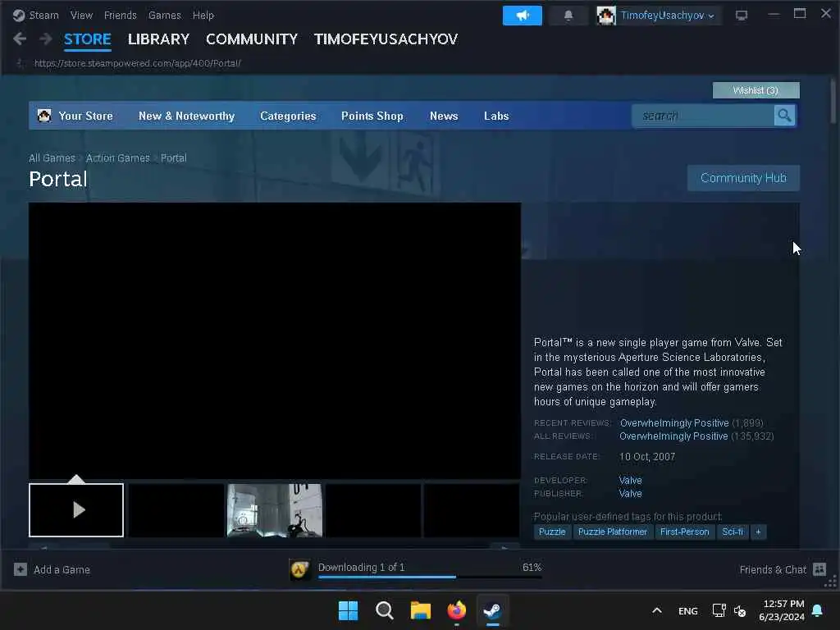The image size is (840, 630).
Task: Click the Portal breadcrumb link
Action: [174, 158]
